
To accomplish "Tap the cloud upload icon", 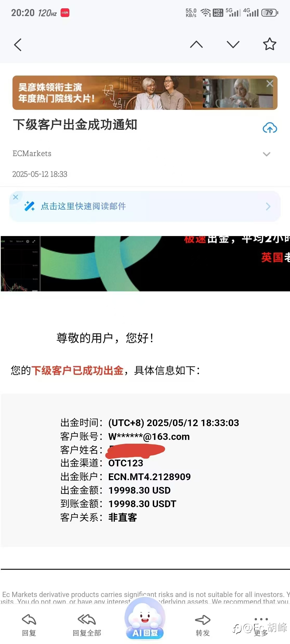I will tap(270, 128).
